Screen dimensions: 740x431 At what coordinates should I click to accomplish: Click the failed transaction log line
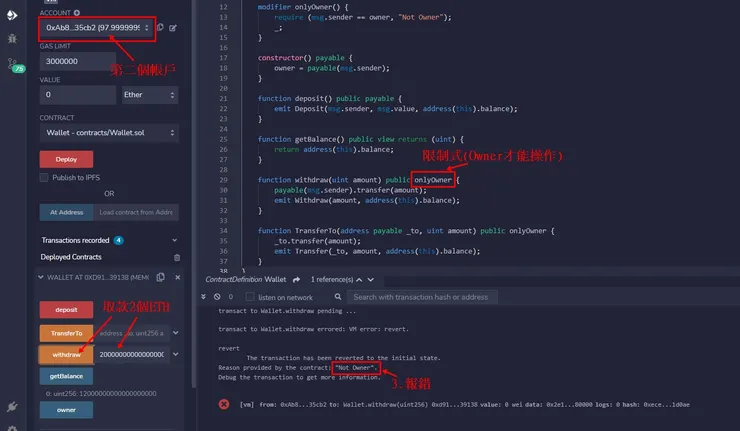click(465, 405)
